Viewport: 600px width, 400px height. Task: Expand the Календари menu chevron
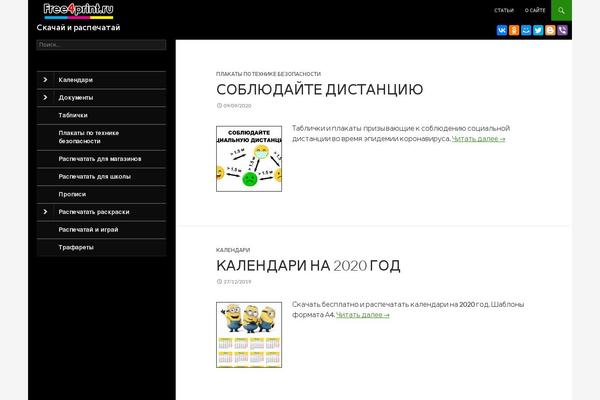pos(45,80)
